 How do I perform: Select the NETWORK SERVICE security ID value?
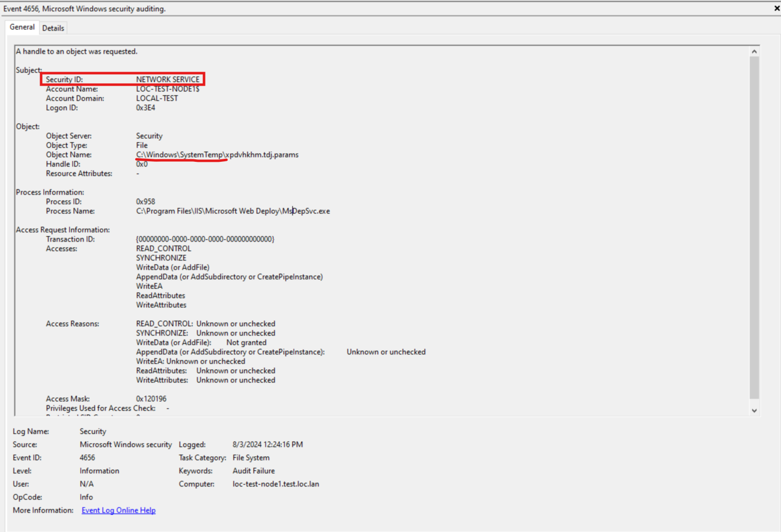(x=167, y=79)
